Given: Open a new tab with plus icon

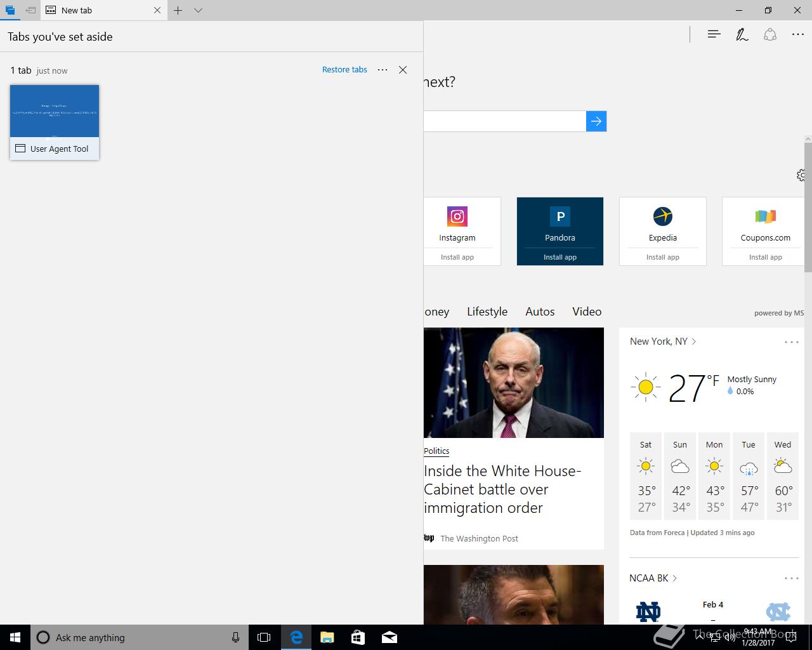Looking at the screenshot, I should [178, 10].
